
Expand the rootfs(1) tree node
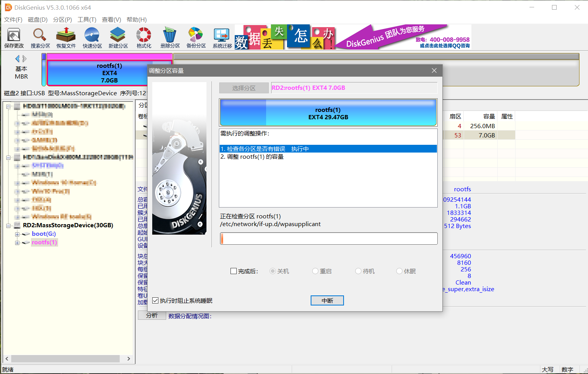[17, 243]
